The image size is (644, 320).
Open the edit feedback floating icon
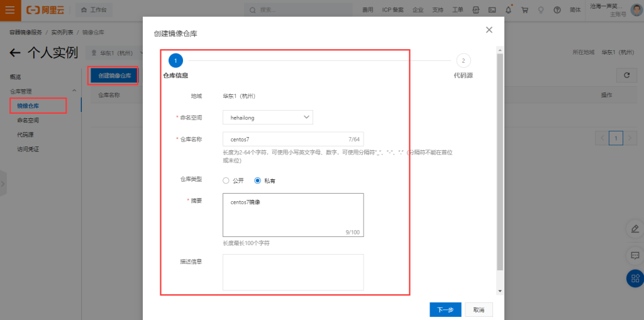pos(634,228)
